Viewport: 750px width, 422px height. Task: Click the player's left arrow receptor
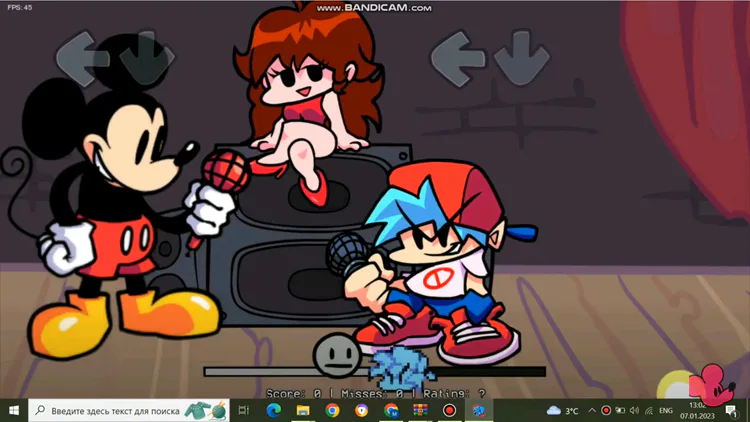[x=458, y=59]
